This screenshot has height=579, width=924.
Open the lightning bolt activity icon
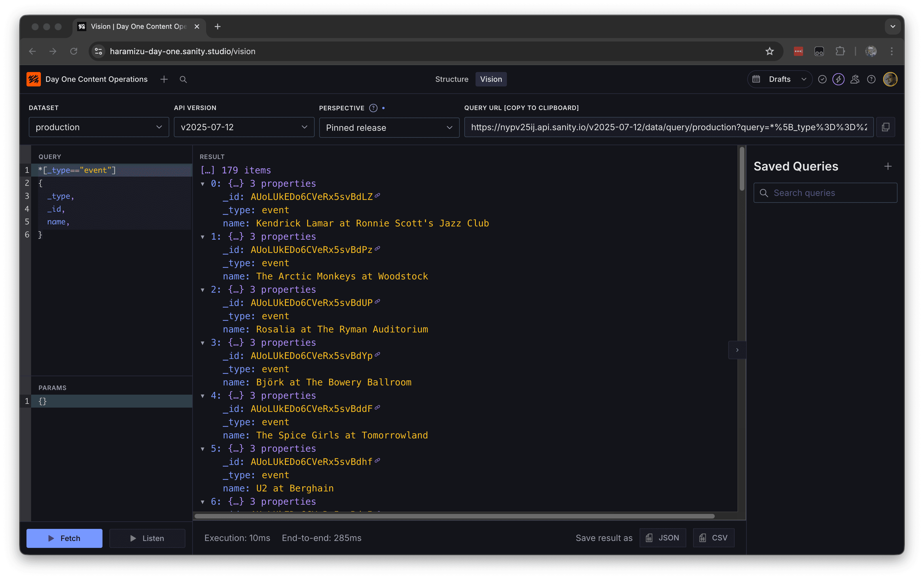coord(838,79)
